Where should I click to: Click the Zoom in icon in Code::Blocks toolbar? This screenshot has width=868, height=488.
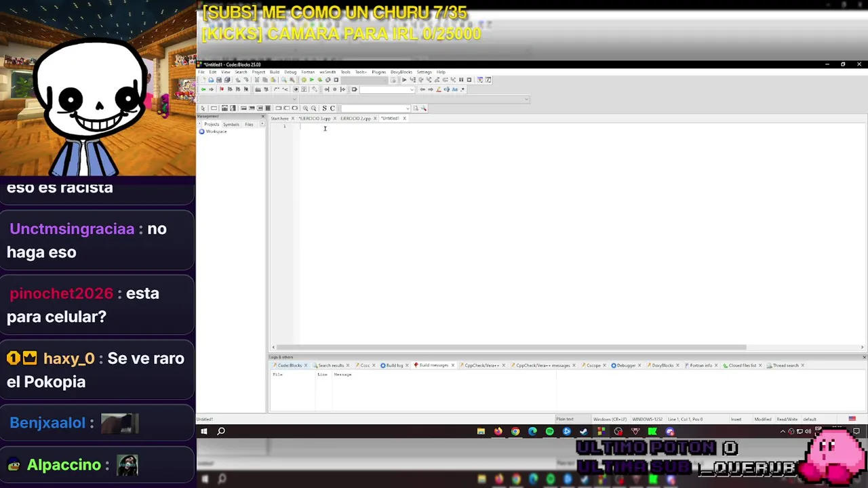[305, 108]
